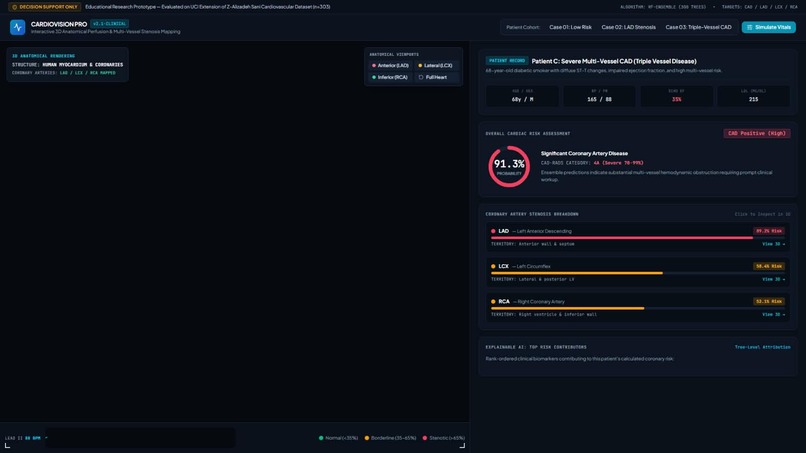Click the LCX 58.4% Risk badge
This screenshot has width=806, height=453.
click(769, 266)
